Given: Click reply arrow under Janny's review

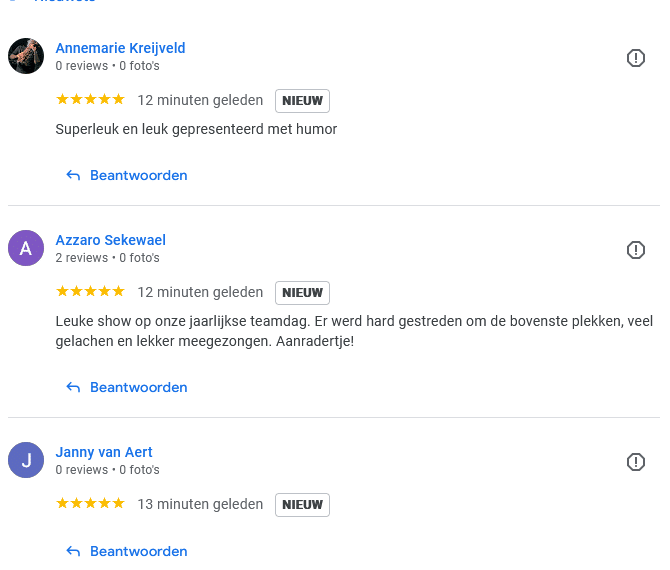Looking at the screenshot, I should click(x=73, y=551).
